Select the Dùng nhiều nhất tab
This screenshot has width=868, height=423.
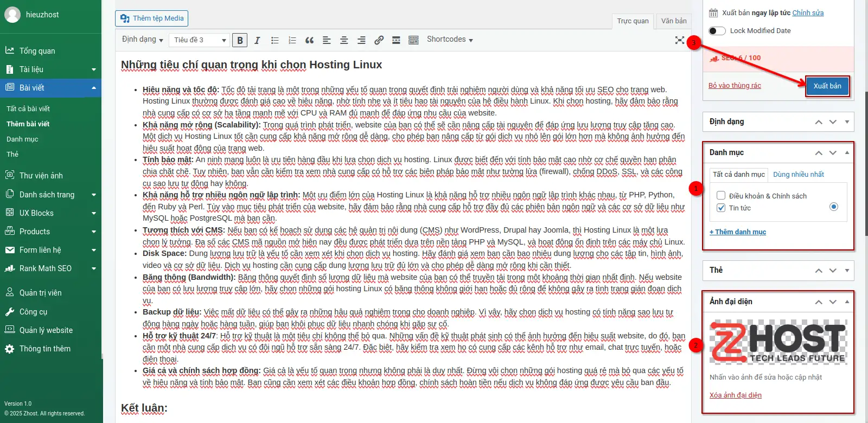pyautogui.click(x=798, y=175)
